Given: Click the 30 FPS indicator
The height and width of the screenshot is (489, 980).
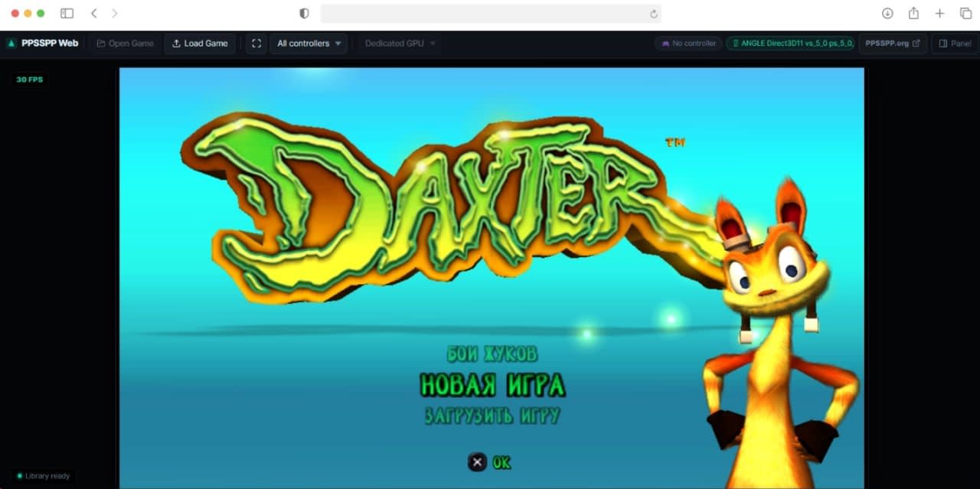Looking at the screenshot, I should (x=30, y=80).
